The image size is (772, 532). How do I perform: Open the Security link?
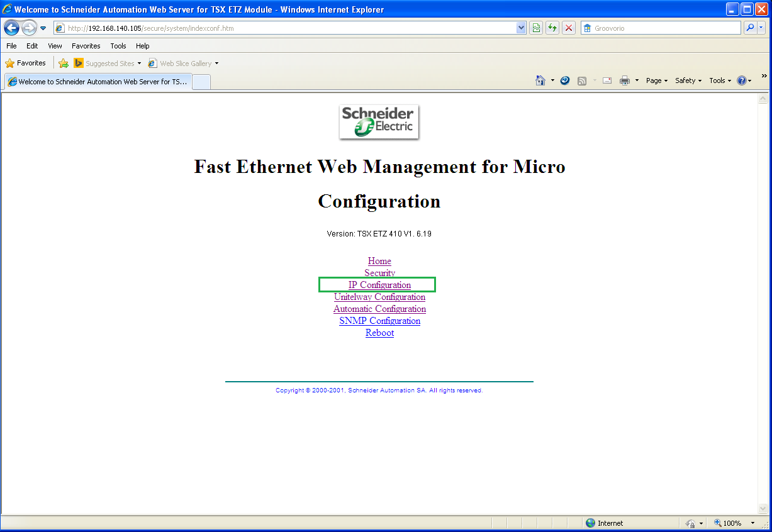coord(379,273)
